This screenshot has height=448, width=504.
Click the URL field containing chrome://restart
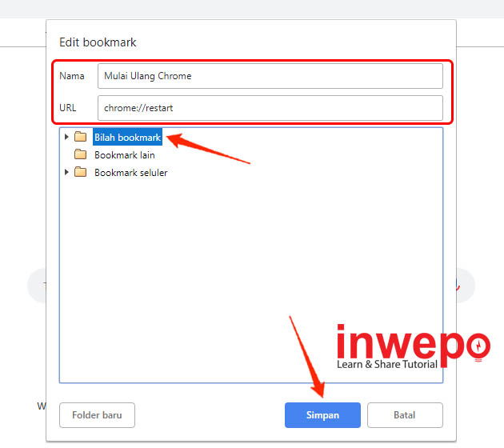(x=270, y=108)
